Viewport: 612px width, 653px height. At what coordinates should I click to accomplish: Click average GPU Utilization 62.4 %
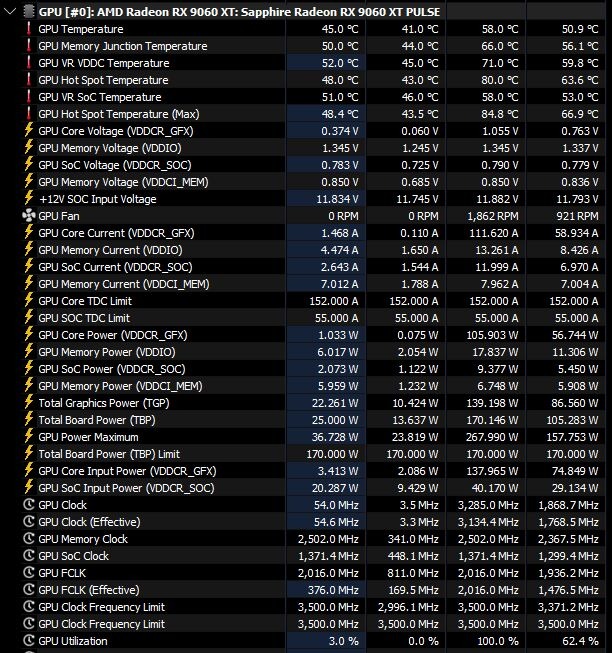click(581, 641)
